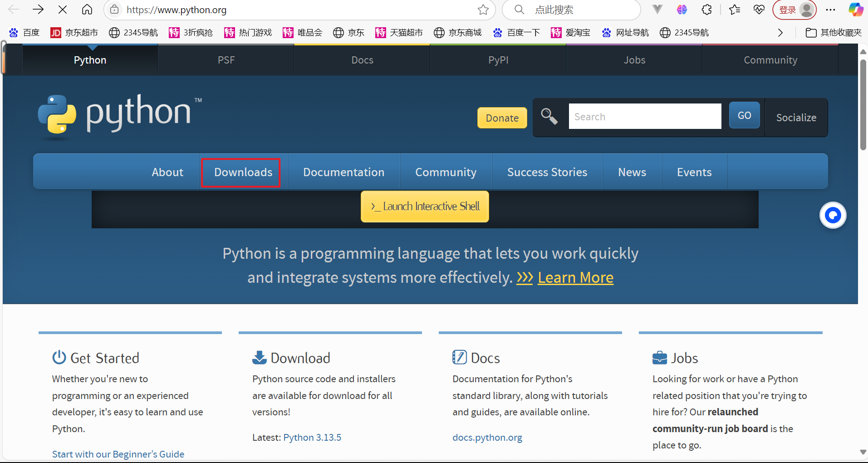The image size is (868, 463).
Task: Click the GO search button
Action: click(x=744, y=115)
